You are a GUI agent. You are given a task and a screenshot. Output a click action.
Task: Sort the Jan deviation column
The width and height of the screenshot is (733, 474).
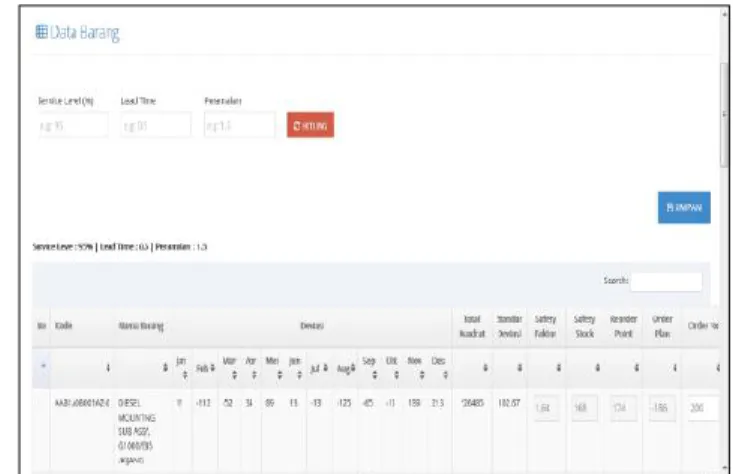(x=185, y=375)
